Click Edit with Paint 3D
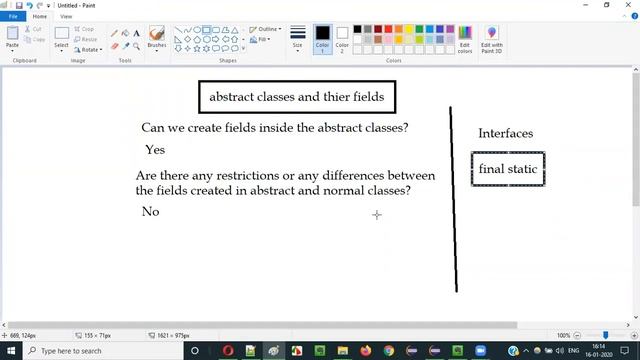 492,40
